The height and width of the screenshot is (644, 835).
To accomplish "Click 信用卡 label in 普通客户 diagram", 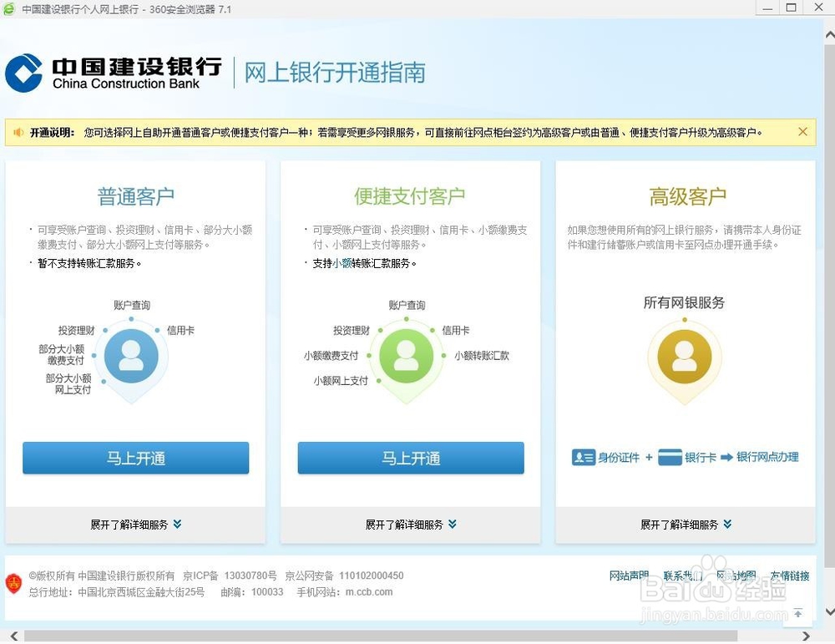I will [x=180, y=330].
